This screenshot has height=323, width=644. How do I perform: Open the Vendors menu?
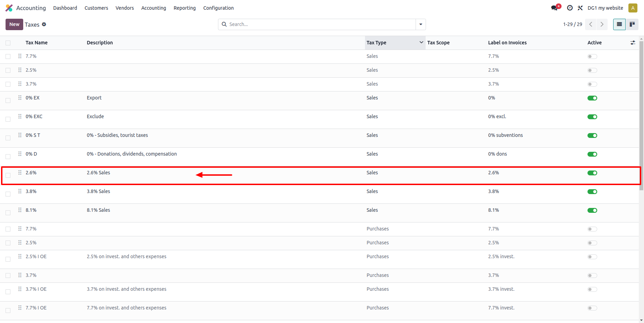[x=124, y=8]
